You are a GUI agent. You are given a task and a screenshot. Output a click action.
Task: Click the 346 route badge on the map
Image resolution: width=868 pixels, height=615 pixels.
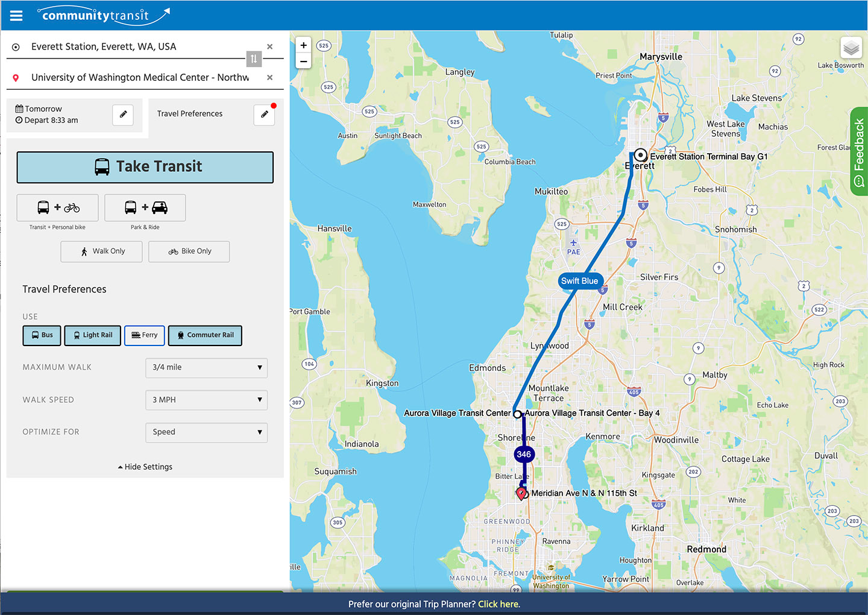click(524, 454)
